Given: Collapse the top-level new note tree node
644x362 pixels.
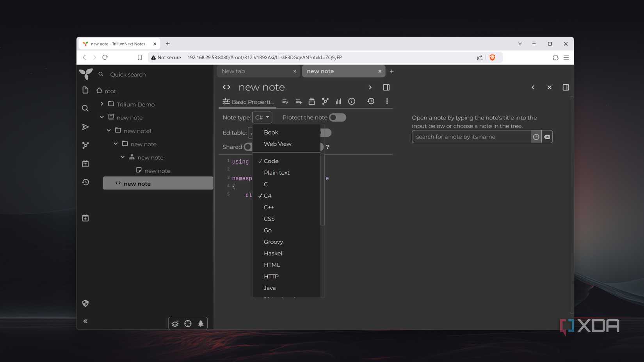Looking at the screenshot, I should [102, 117].
